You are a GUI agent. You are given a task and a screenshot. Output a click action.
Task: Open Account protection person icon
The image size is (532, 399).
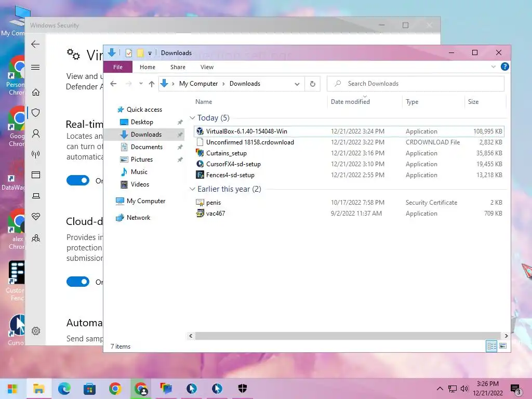tap(36, 134)
